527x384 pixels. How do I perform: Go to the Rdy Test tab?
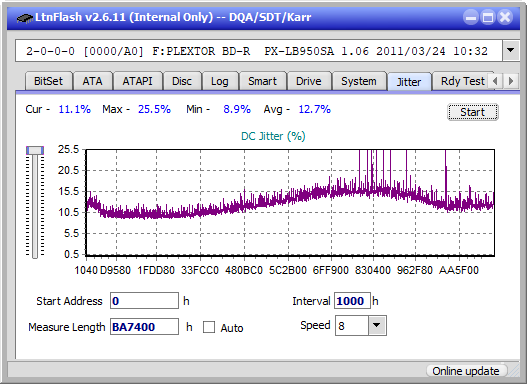462,81
